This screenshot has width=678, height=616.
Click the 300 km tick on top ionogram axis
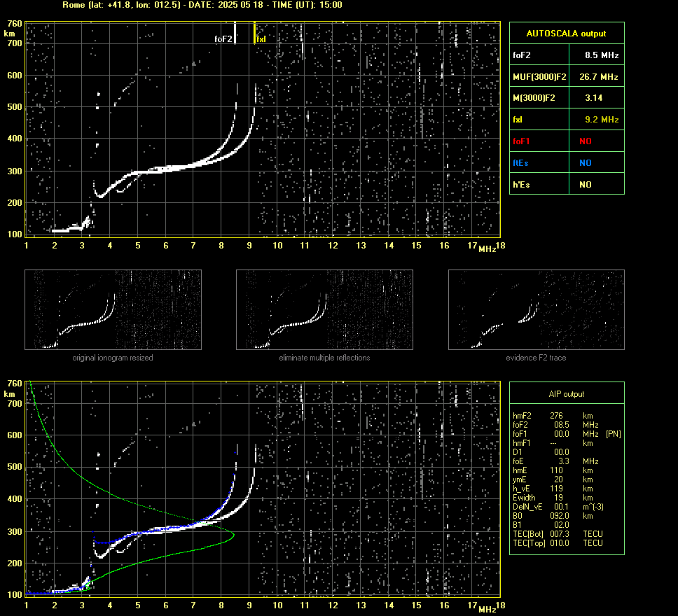coord(14,171)
